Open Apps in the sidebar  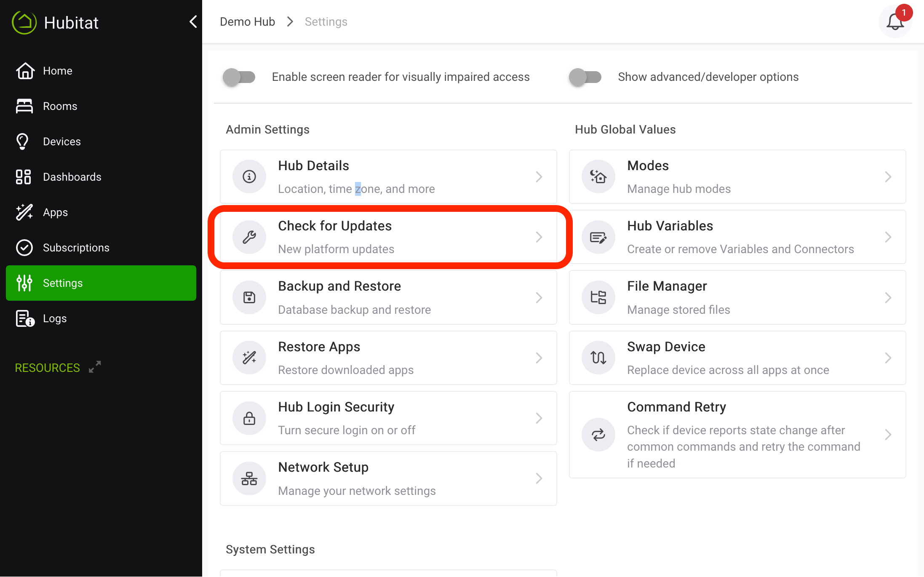(101, 212)
